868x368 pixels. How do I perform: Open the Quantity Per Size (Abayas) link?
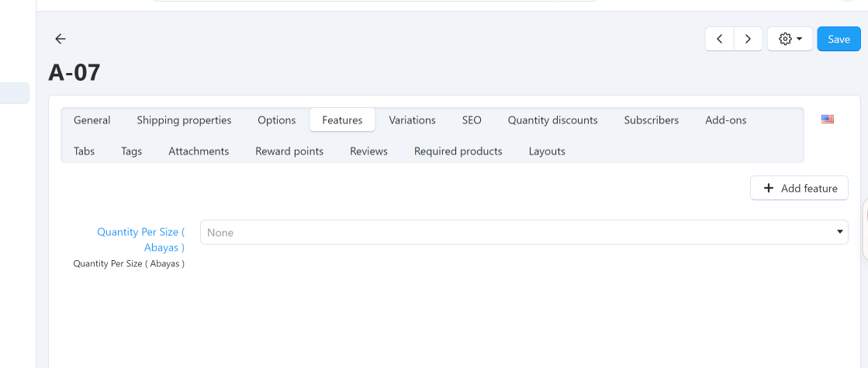[x=140, y=239]
